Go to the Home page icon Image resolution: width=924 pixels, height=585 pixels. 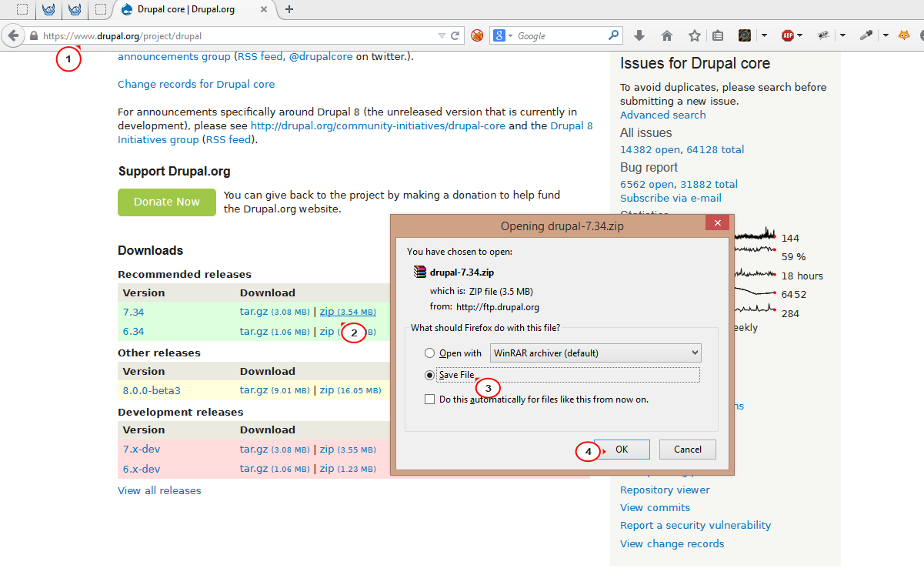pyautogui.click(x=667, y=35)
